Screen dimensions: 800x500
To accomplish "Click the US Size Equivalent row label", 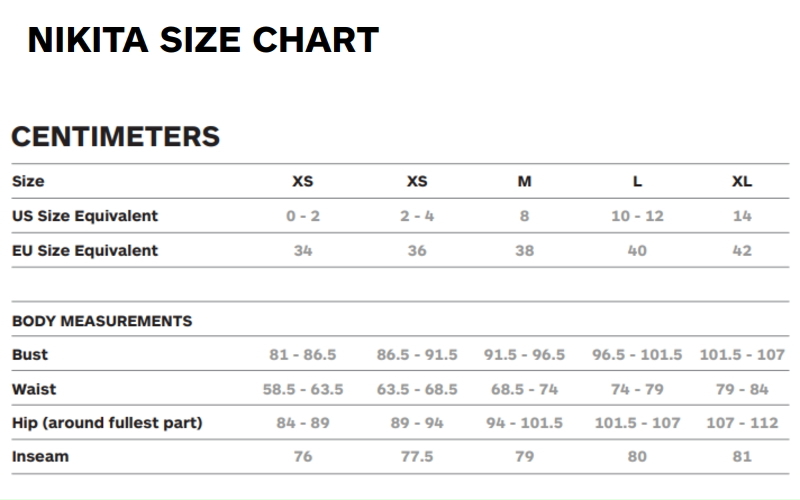I will [x=85, y=216].
